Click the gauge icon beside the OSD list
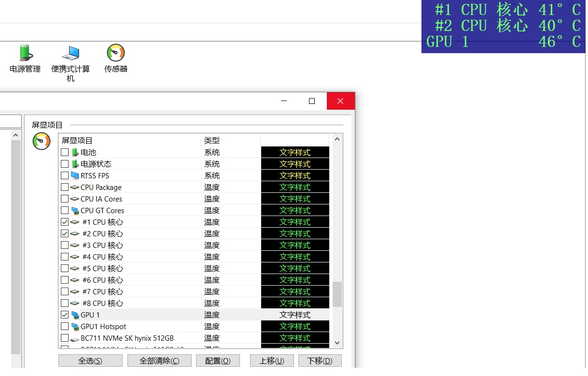This screenshot has width=588, height=376. pyautogui.click(x=42, y=142)
